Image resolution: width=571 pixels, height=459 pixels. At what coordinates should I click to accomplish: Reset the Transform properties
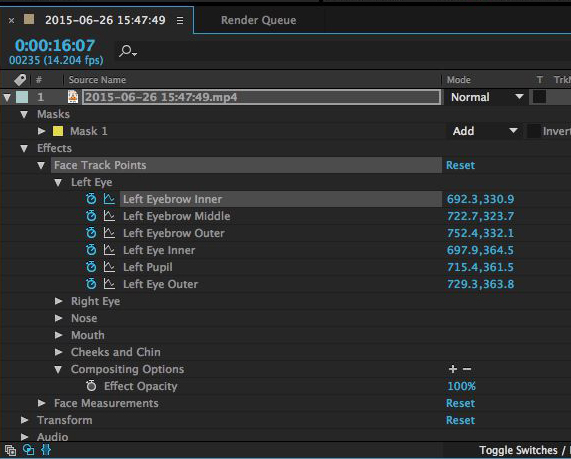460,420
